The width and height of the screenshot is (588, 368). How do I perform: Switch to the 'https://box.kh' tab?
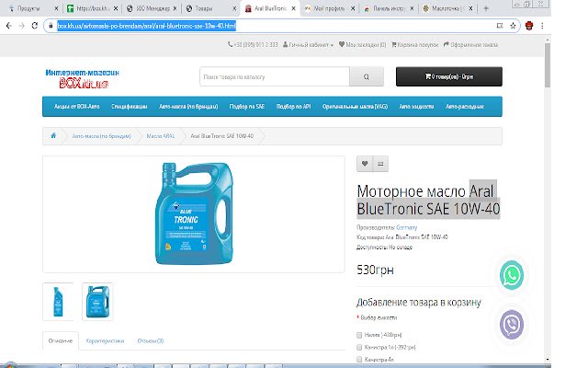(x=92, y=8)
